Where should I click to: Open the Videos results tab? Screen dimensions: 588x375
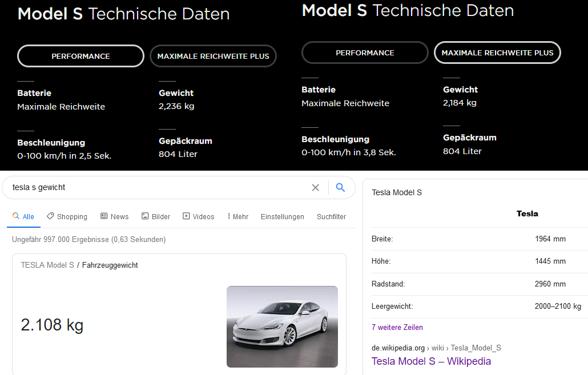(x=198, y=217)
